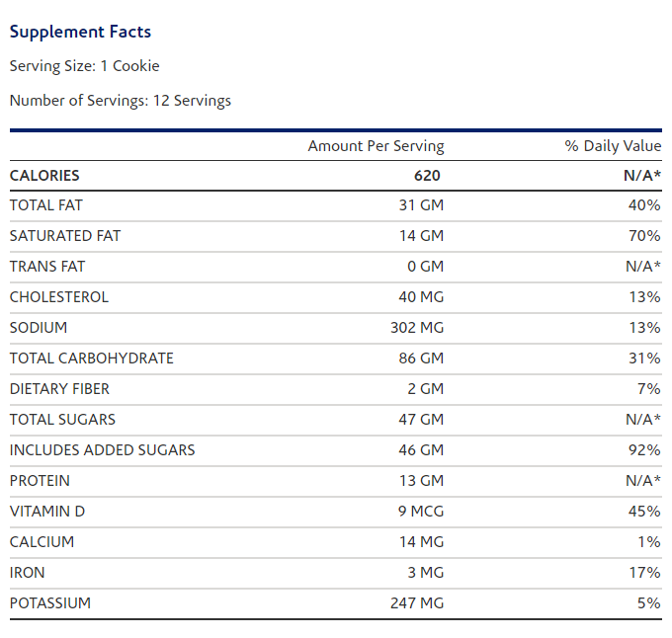Select the 70% saturated fat daily value
The height and width of the screenshot is (638, 672).
coord(644,236)
